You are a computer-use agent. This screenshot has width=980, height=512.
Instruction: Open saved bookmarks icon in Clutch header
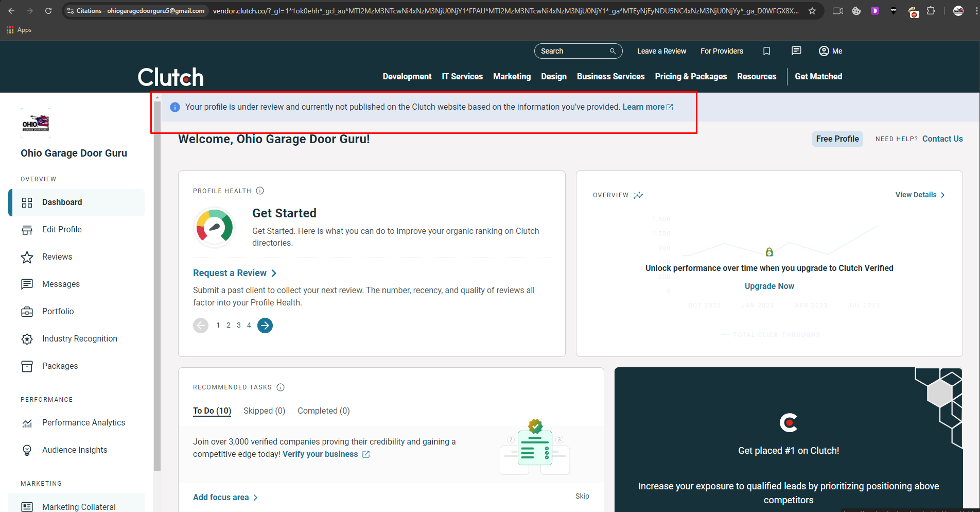point(766,51)
